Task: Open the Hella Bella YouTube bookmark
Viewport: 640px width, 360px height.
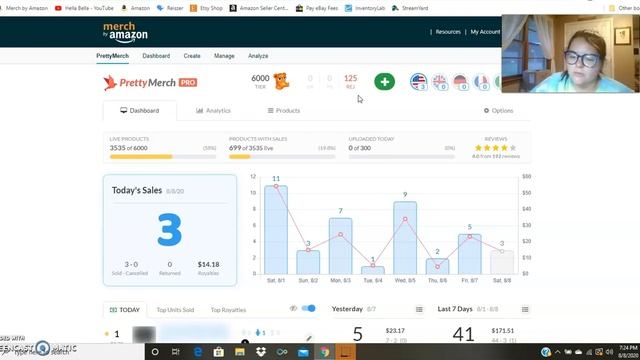Action: pos(84,8)
